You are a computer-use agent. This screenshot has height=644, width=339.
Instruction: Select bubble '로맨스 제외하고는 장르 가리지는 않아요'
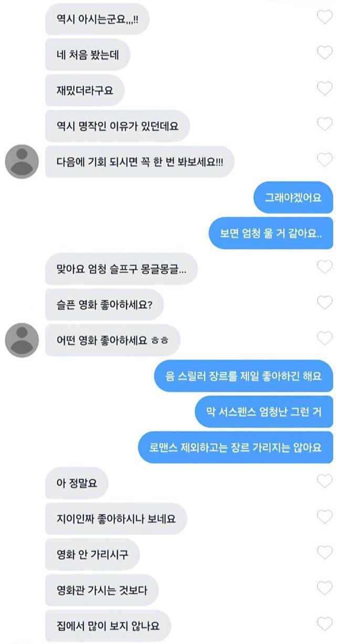coord(236,448)
